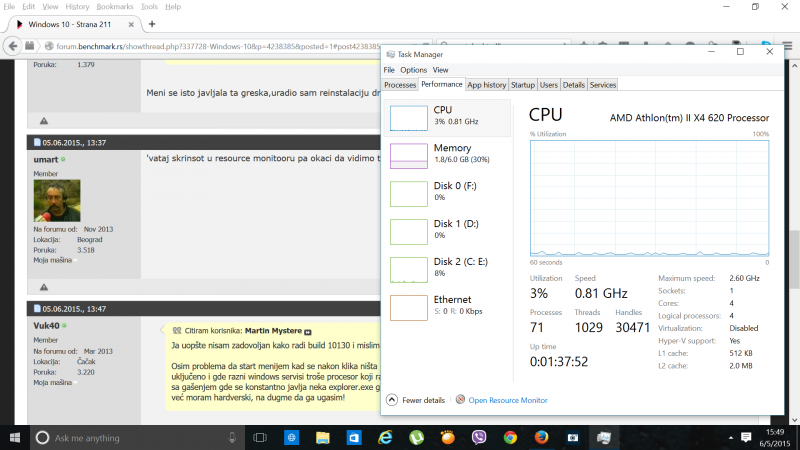
Task: Open the Store app from taskbar
Action: 354,438
